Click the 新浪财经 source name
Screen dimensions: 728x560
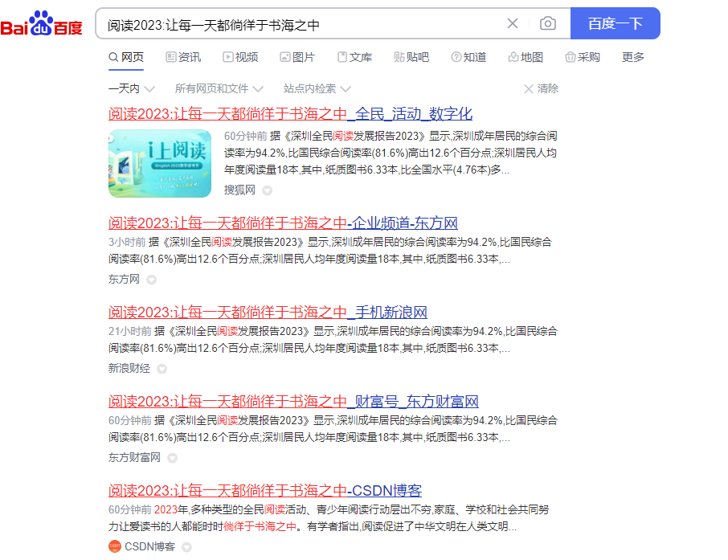129,368
